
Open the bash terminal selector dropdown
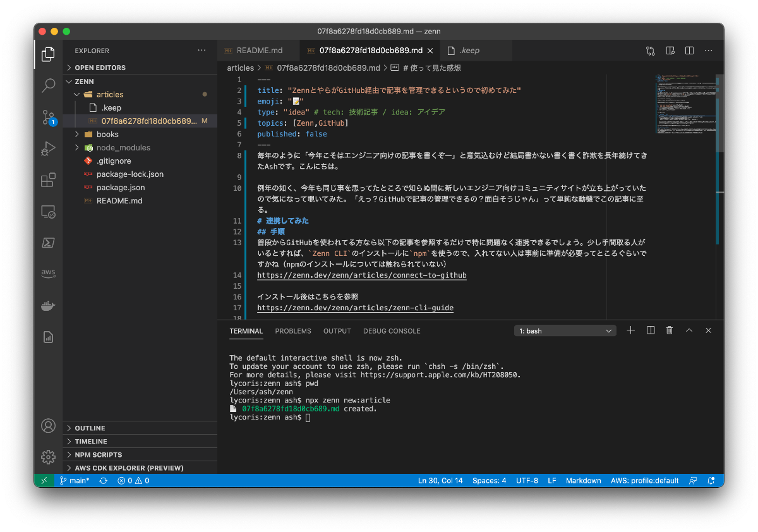(565, 331)
